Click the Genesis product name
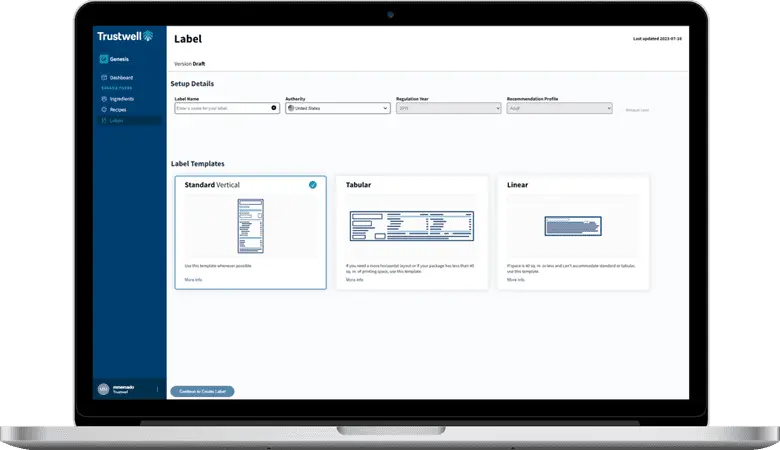 pos(119,59)
